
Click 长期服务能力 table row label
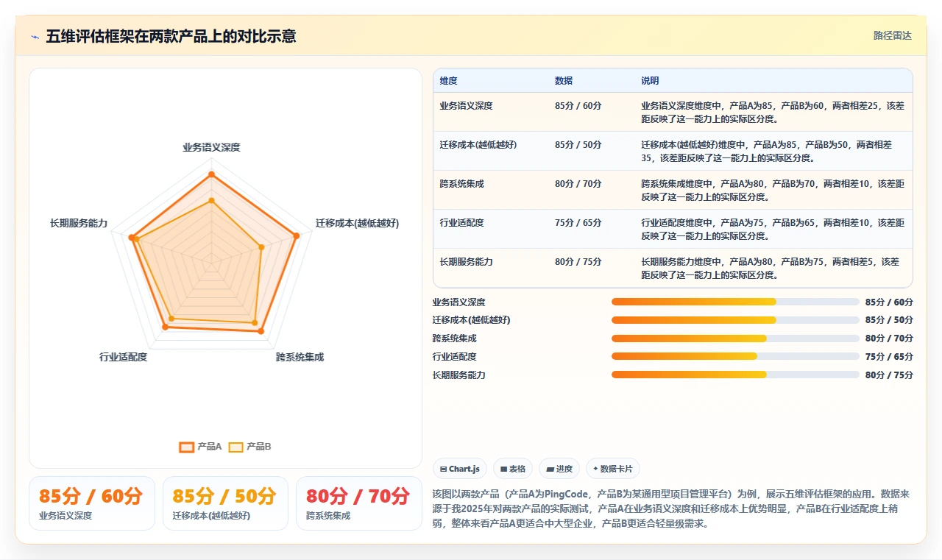point(466,262)
